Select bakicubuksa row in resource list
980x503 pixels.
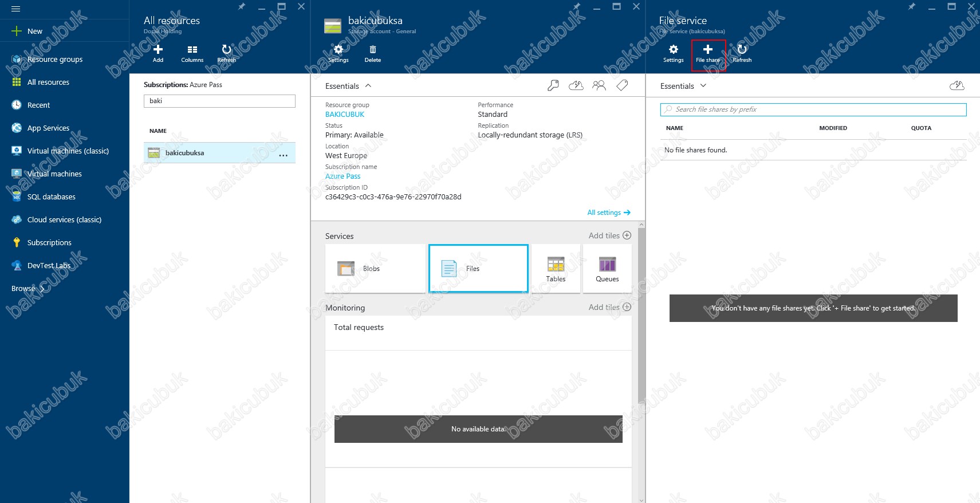219,153
